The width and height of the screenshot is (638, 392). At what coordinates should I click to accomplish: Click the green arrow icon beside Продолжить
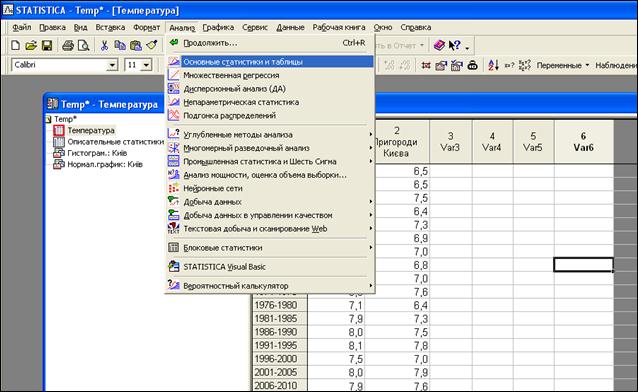coord(174,42)
